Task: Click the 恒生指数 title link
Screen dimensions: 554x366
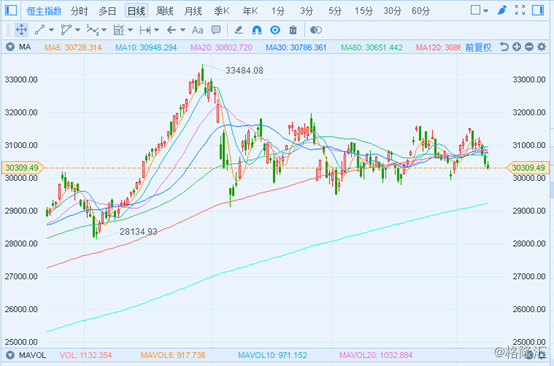Action: (44, 11)
